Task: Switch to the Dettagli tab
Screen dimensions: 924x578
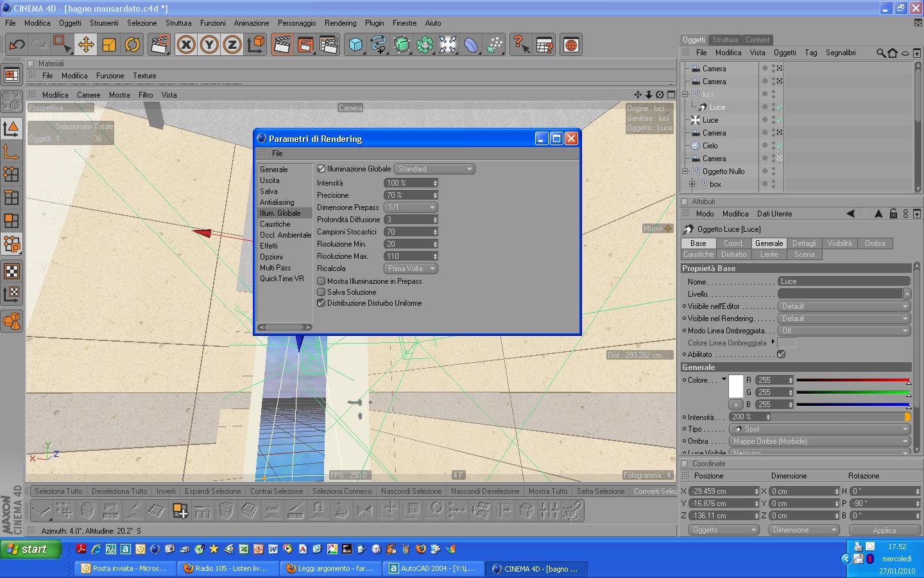Action: click(803, 243)
